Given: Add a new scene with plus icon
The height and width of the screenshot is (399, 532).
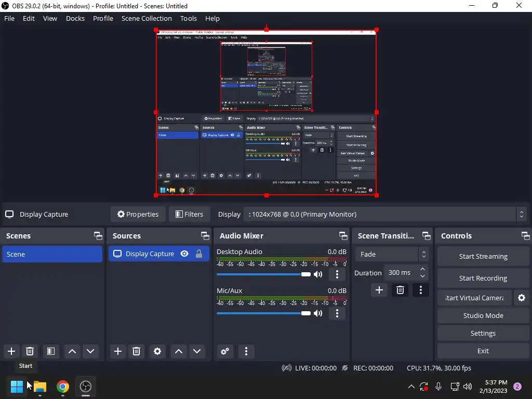Looking at the screenshot, I should point(11,351).
